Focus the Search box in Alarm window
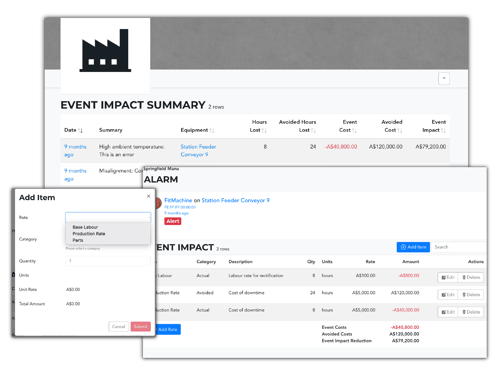Viewport: 500px width, 375px height. pos(459,247)
